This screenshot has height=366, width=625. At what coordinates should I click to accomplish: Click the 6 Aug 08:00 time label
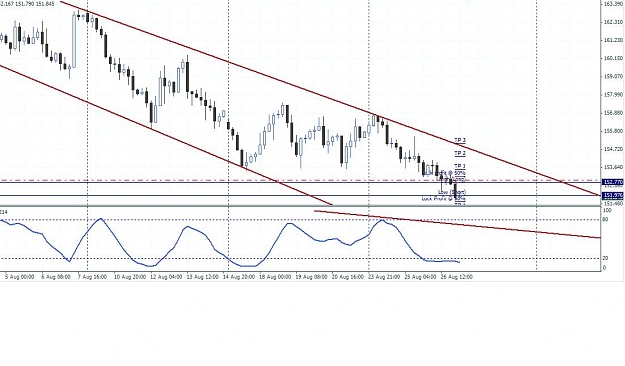pyautogui.click(x=56, y=276)
